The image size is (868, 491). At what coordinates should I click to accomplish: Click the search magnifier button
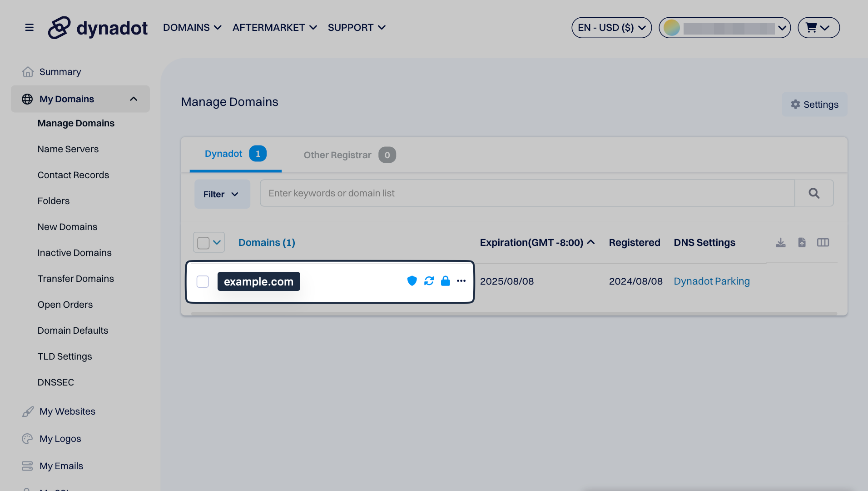click(x=814, y=193)
